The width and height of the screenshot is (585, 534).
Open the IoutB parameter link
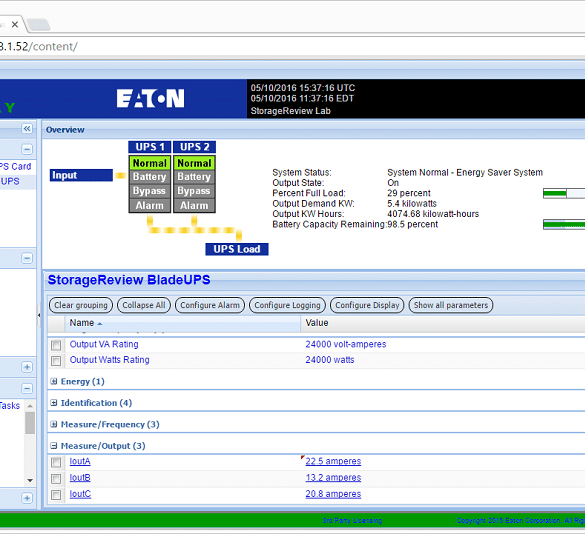tap(80, 478)
